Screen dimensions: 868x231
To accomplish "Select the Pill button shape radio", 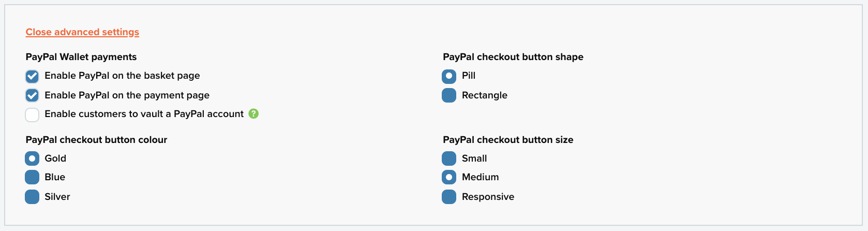I will pos(449,77).
